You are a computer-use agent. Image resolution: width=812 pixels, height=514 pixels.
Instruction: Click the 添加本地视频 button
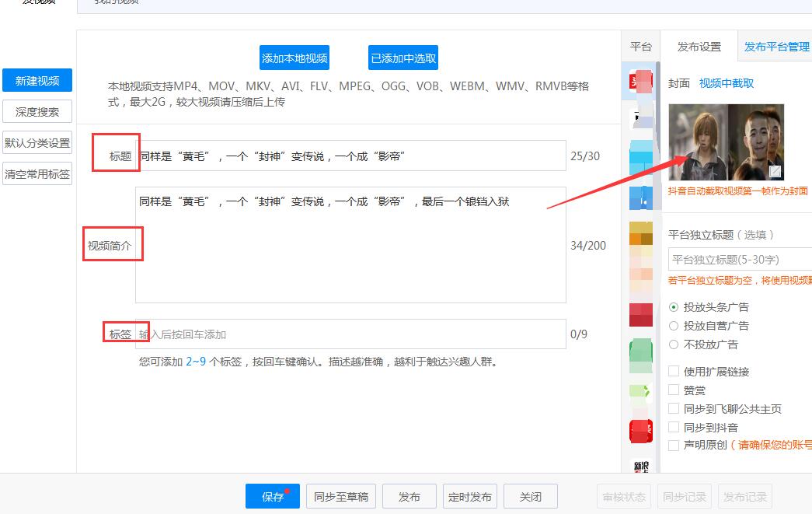tap(294, 58)
